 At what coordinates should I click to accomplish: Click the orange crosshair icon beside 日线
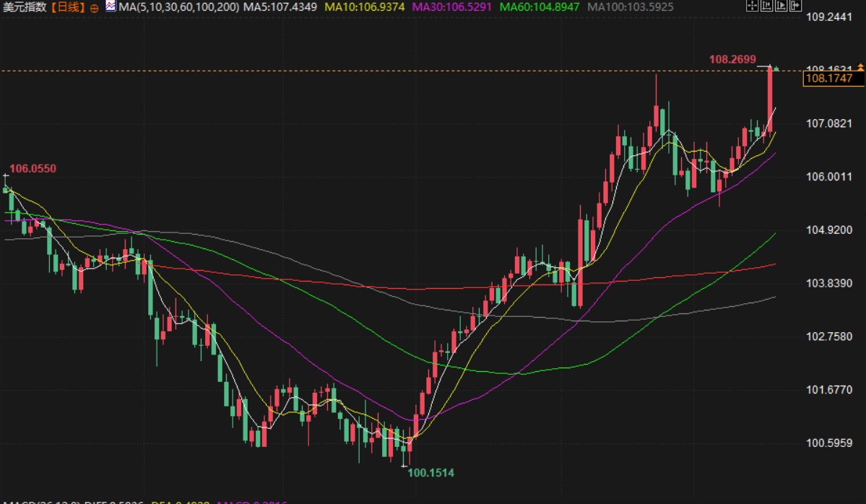[x=94, y=7]
